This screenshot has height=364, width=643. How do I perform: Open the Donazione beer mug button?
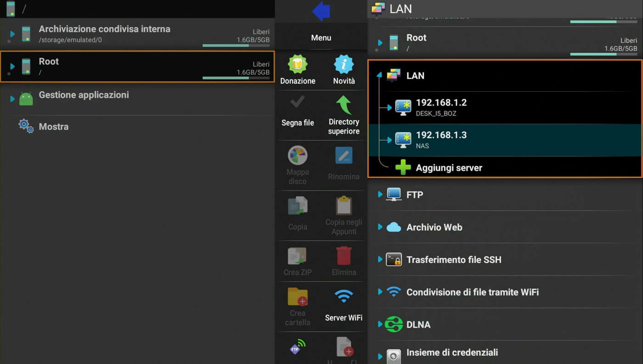[298, 70]
